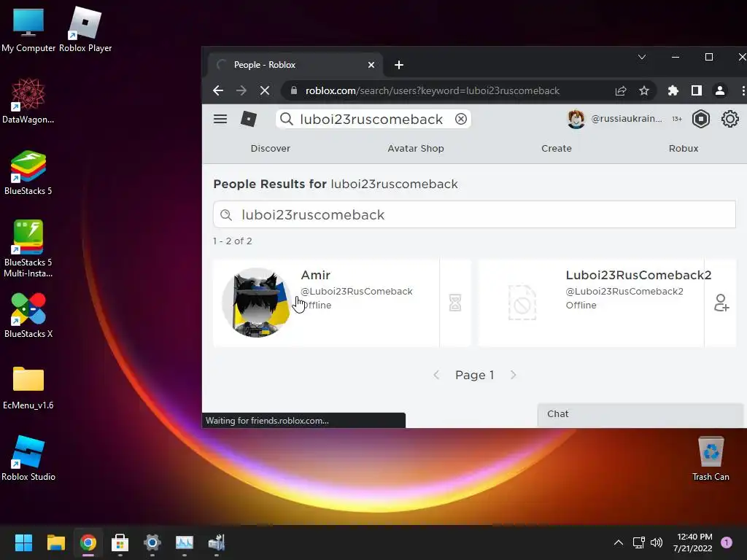Open the @russiaukrain username link
The image size is (747, 560).
(x=627, y=119)
